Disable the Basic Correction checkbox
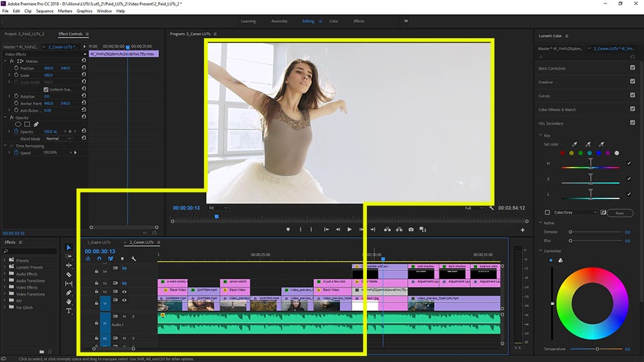Viewport: 644px width, 362px height. (x=632, y=68)
